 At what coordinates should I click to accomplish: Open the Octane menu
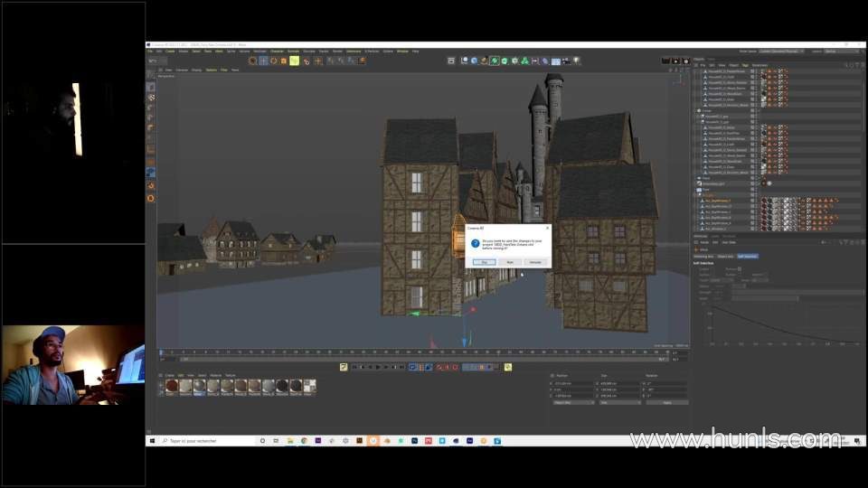(x=388, y=52)
